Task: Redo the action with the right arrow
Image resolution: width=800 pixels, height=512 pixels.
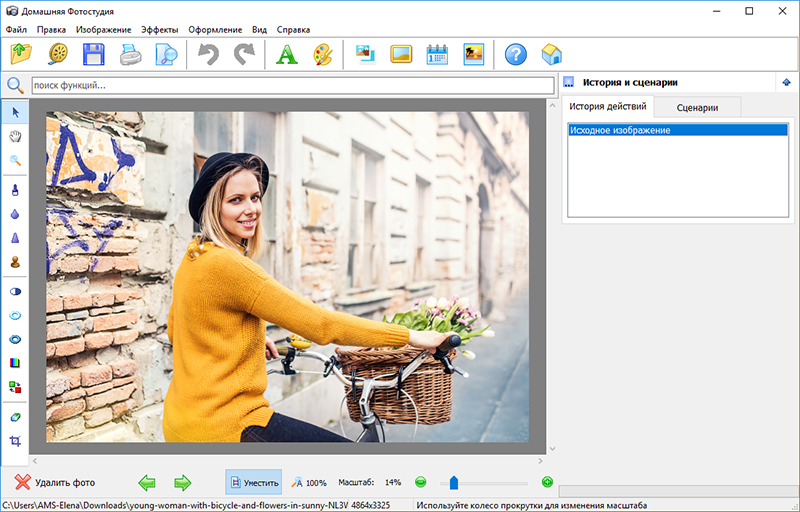Action: coord(244,54)
